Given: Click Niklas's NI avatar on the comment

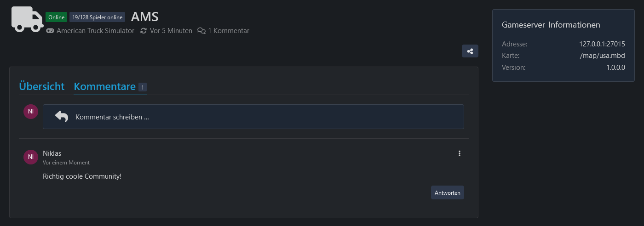Looking at the screenshot, I should (30, 157).
